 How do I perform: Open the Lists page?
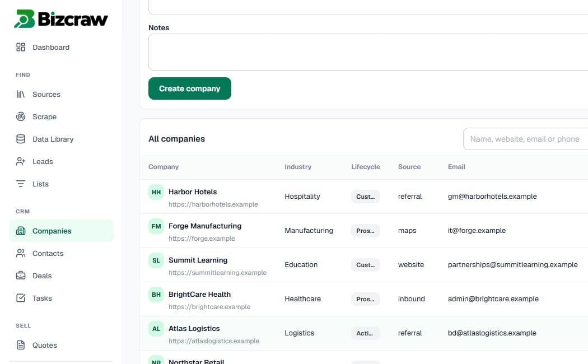(60, 184)
